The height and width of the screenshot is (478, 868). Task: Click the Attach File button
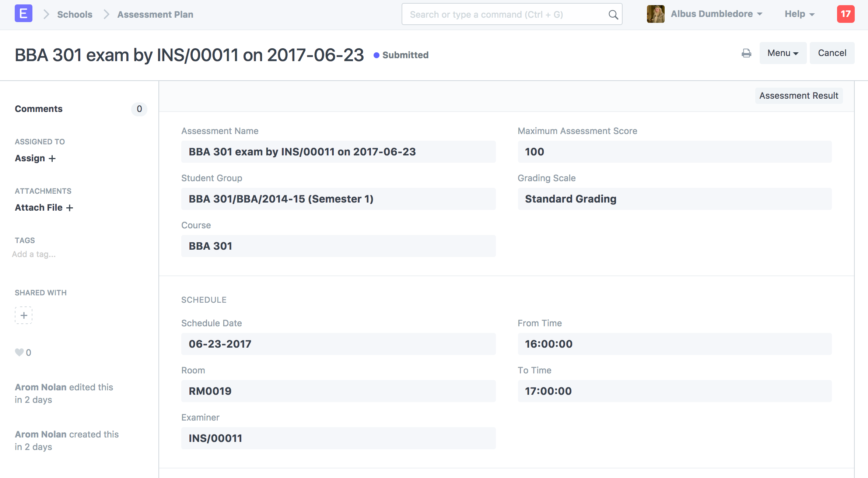click(x=43, y=207)
